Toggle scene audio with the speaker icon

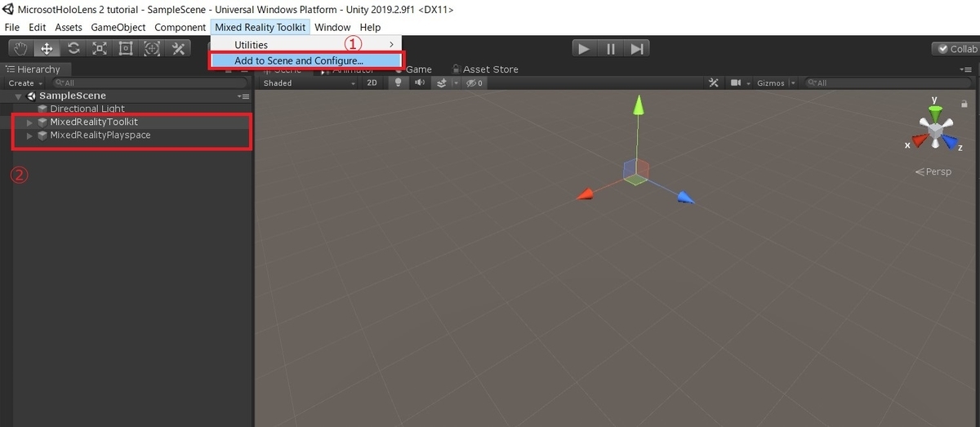pos(420,83)
